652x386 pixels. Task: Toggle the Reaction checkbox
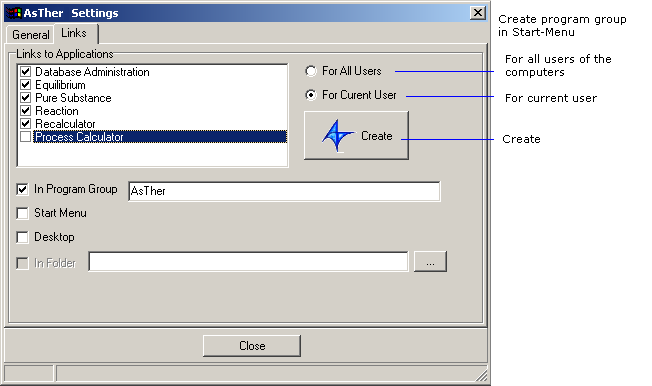tap(25, 111)
